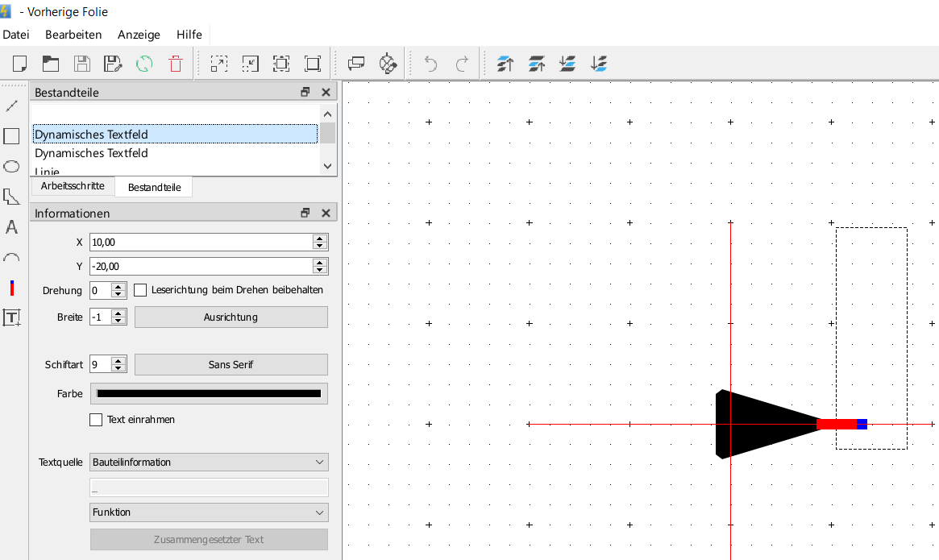Click the undo arrow in toolbar
This screenshot has width=939, height=560.
click(431, 64)
